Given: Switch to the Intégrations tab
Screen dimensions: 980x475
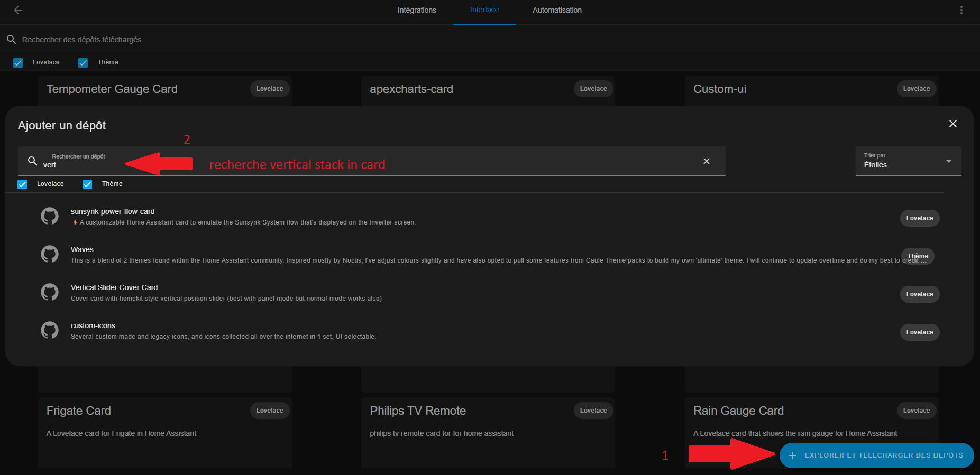Looking at the screenshot, I should tap(417, 10).
